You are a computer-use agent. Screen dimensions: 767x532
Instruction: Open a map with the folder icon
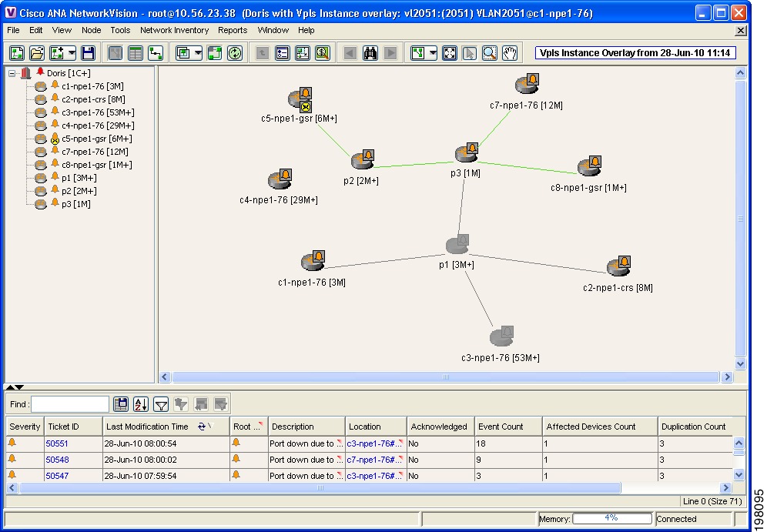coord(37,53)
